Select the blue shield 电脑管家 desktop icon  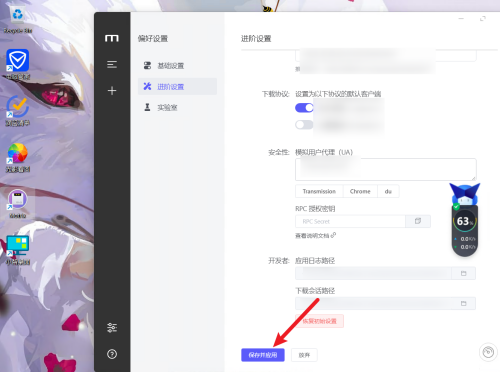[18, 65]
